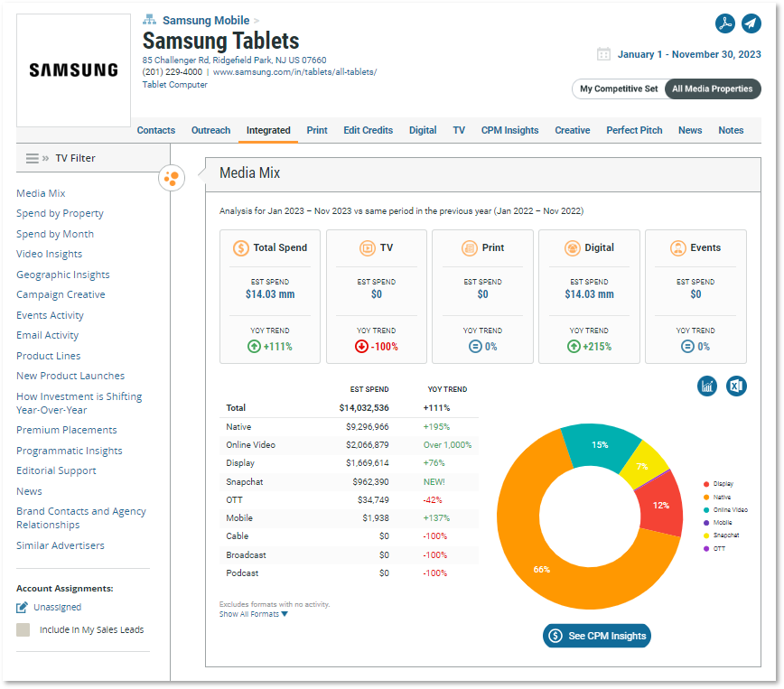Screen dimensions: 784x689
Task: Click the Unassigned edit icon
Action: click(23, 607)
